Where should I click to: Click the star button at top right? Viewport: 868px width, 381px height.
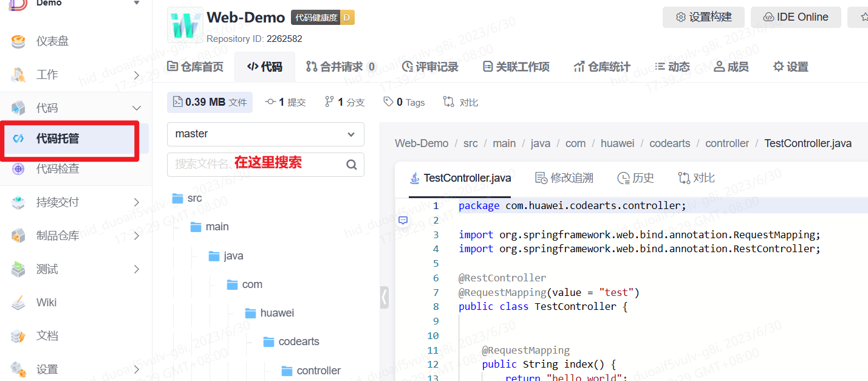(x=859, y=17)
